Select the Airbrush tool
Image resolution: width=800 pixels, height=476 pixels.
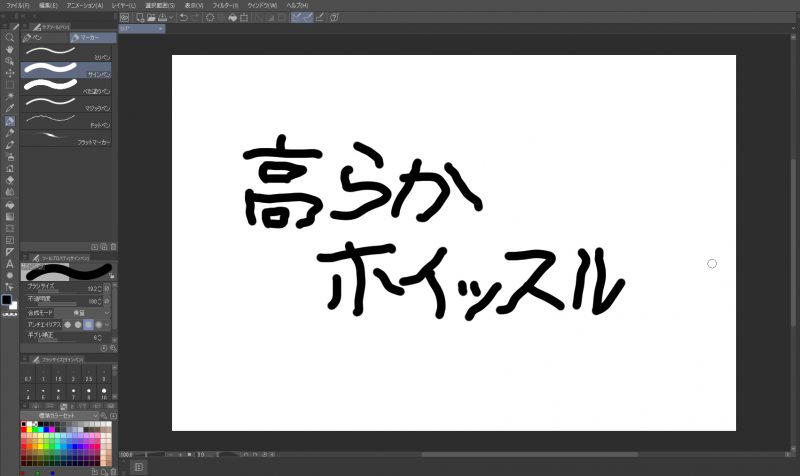coord(9,157)
